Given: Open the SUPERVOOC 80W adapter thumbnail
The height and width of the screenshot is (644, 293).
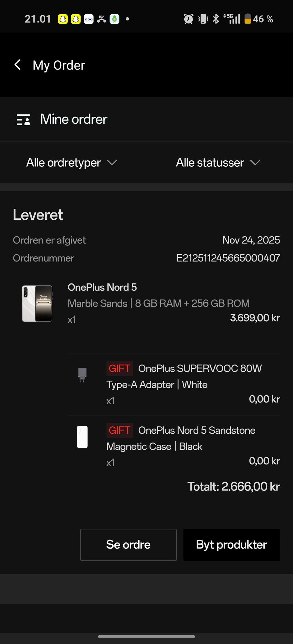Looking at the screenshot, I should click(x=82, y=375).
